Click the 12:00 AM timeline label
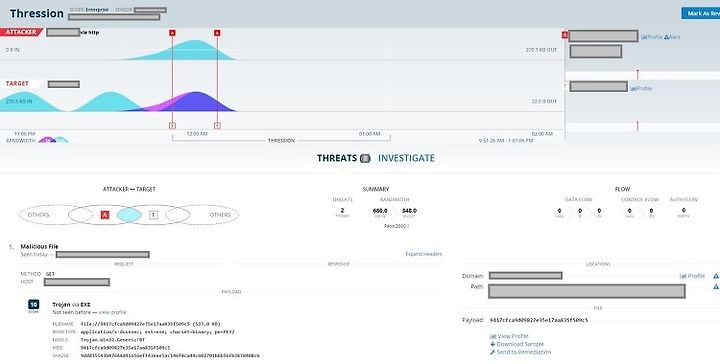Screen dimensions: 720x364 (x=197, y=134)
